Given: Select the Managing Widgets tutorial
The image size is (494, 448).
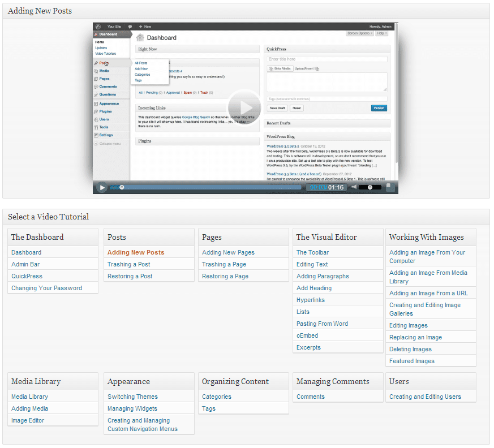Looking at the screenshot, I should 132,409.
